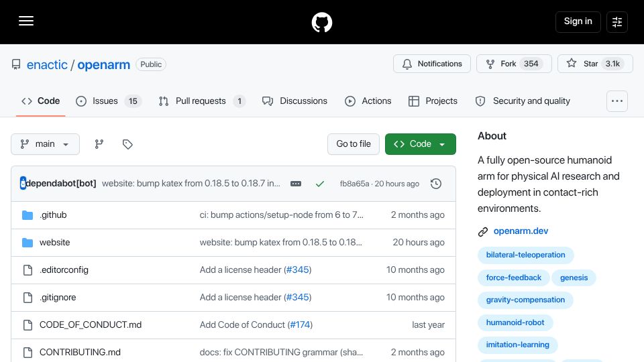Open the .editorconfig file
The image size is (644, 362).
click(x=64, y=270)
